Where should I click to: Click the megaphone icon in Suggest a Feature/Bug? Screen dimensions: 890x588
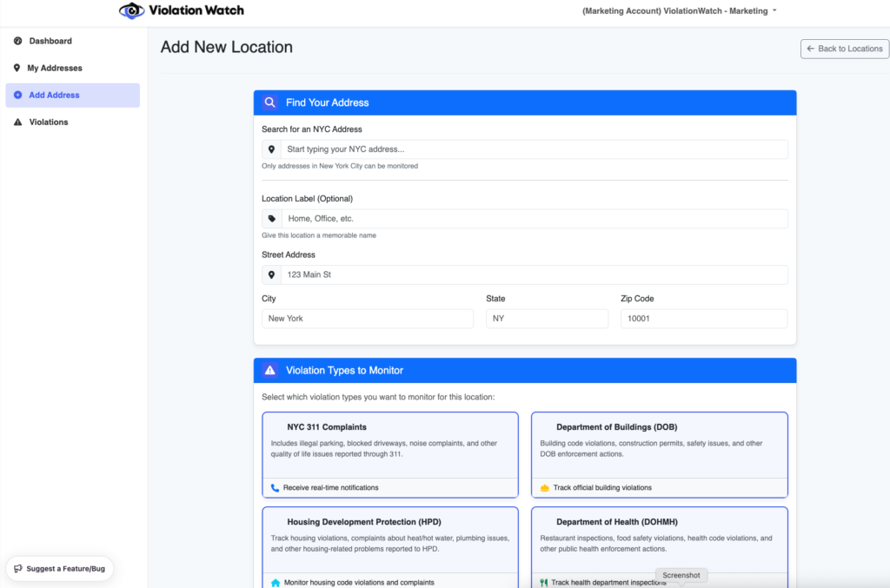(x=18, y=569)
